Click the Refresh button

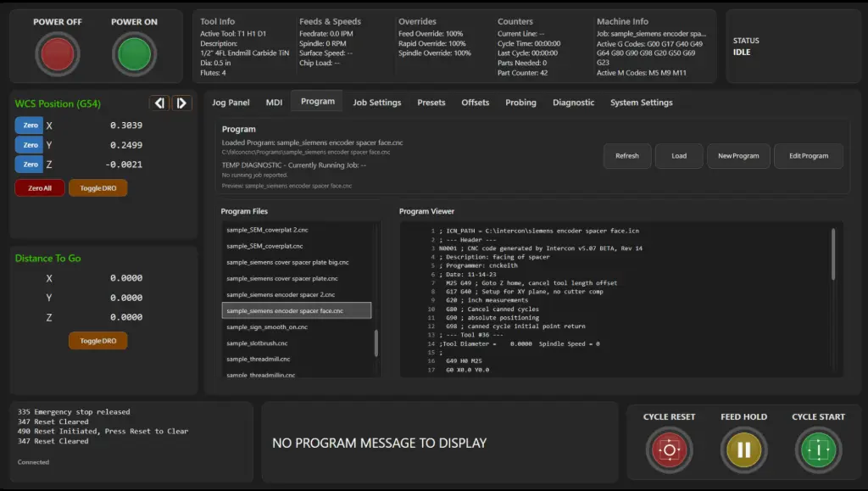pos(626,156)
